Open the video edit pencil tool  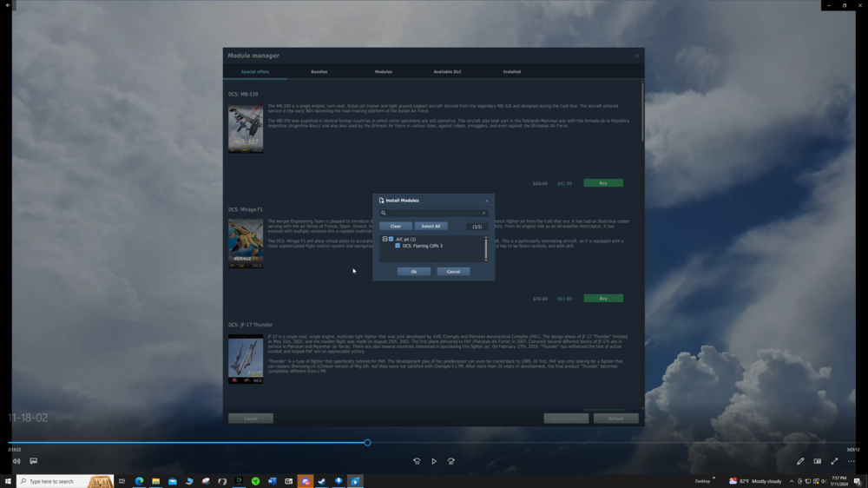click(800, 461)
